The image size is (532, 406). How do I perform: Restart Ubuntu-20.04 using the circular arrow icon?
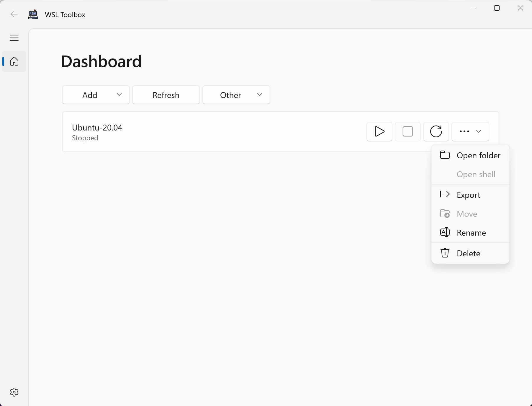(436, 132)
